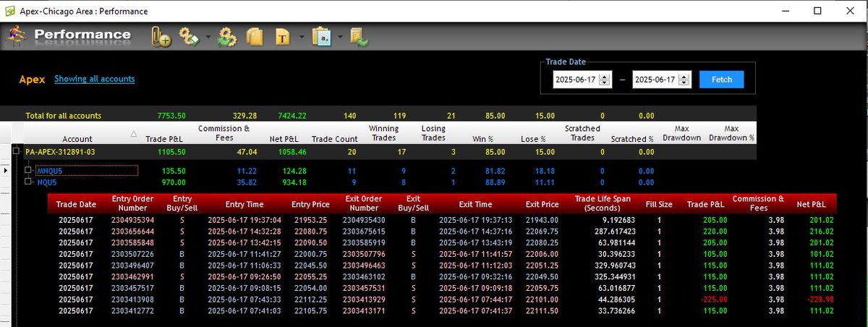The height and width of the screenshot is (327, 868).
Task: Click the yellow T text toolbar icon
Action: 283,38
